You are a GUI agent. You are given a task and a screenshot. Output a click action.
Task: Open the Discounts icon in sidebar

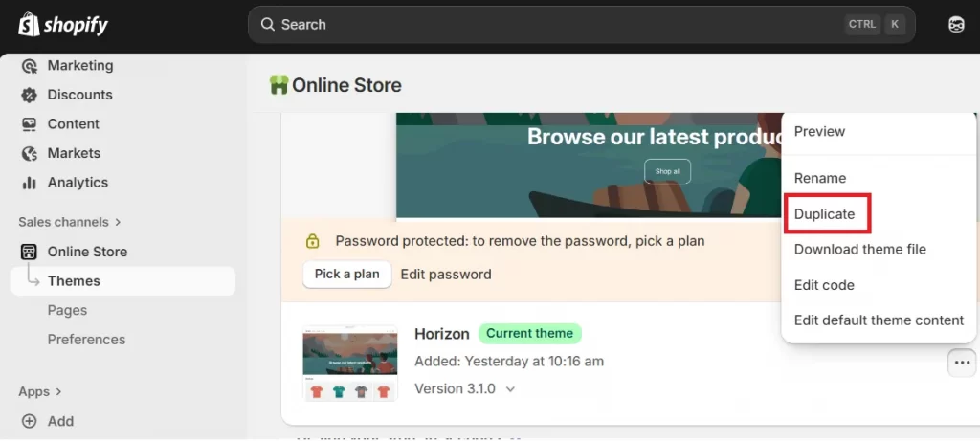[29, 95]
